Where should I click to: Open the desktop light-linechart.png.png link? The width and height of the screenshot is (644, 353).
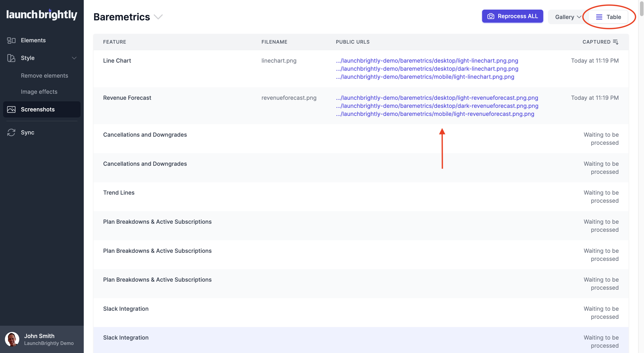tap(427, 61)
